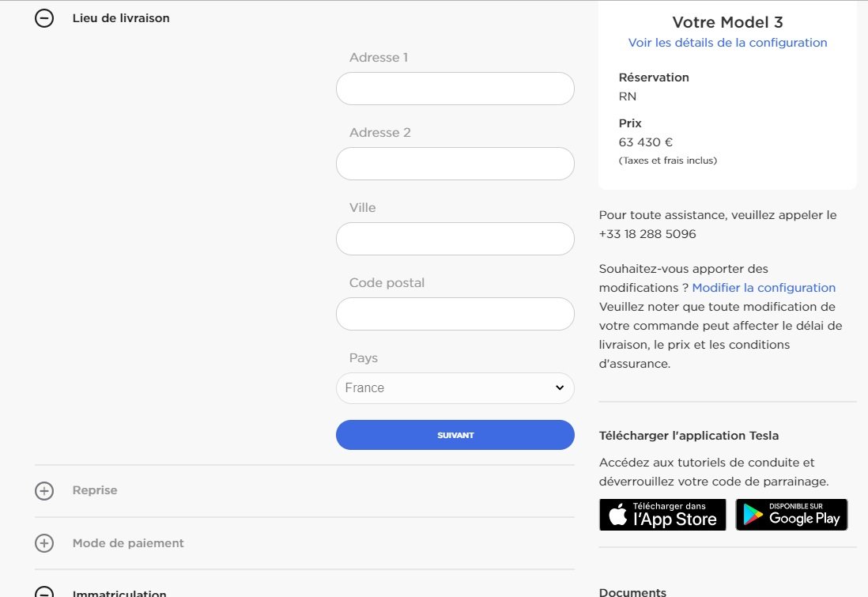Collapse the Immatriculation section minus icon

pos(44,592)
